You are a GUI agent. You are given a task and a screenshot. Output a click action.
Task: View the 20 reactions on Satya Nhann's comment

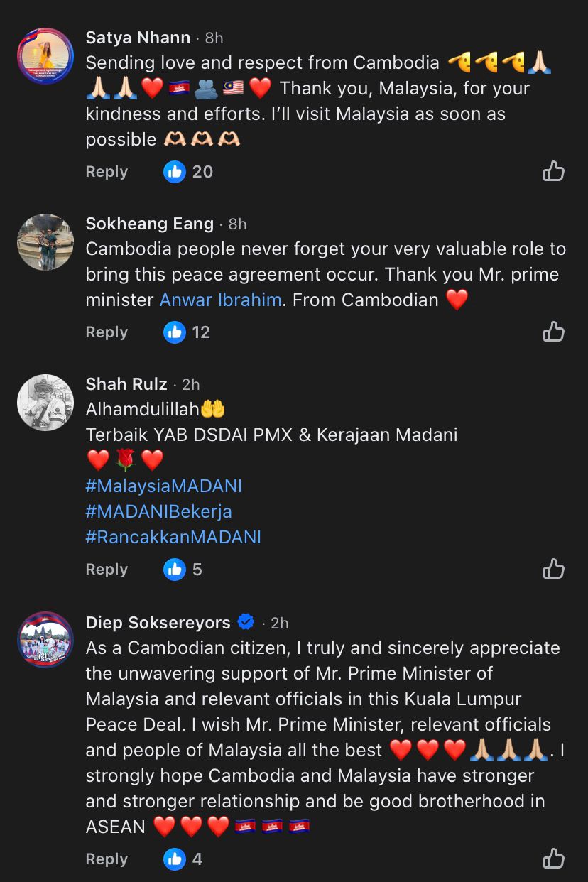pos(188,171)
